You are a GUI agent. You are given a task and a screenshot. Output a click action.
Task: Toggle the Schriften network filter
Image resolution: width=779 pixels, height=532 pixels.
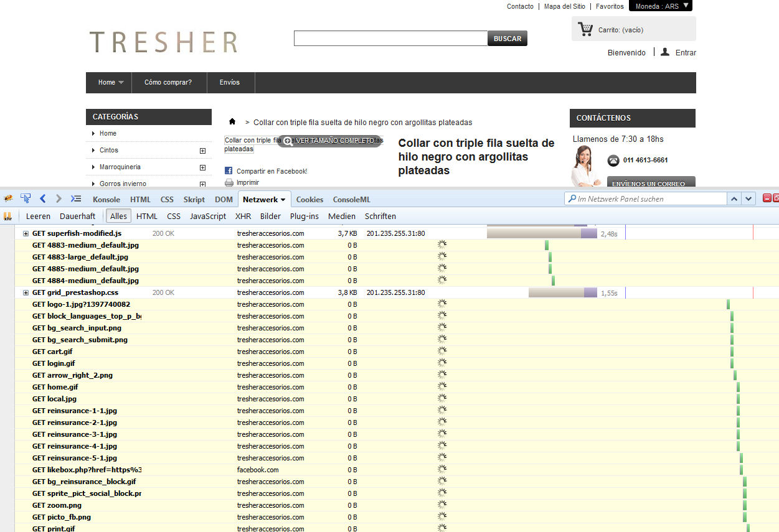tap(380, 217)
